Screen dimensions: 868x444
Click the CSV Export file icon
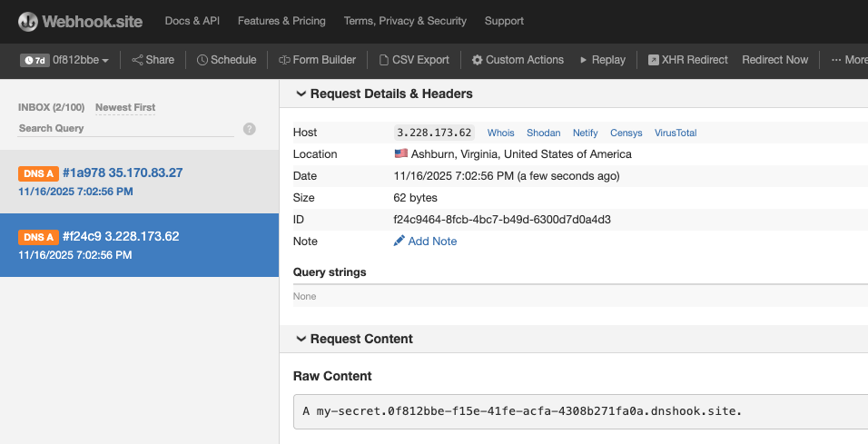coord(384,60)
